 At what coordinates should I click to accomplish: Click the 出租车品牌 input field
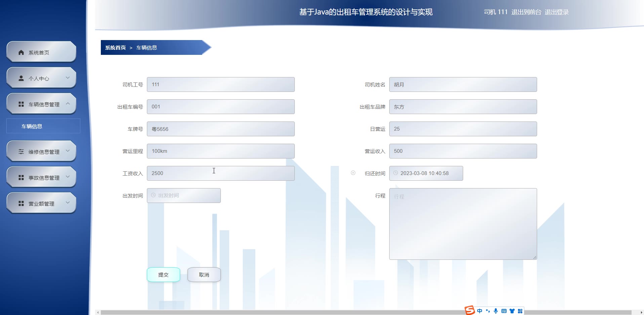click(x=463, y=107)
